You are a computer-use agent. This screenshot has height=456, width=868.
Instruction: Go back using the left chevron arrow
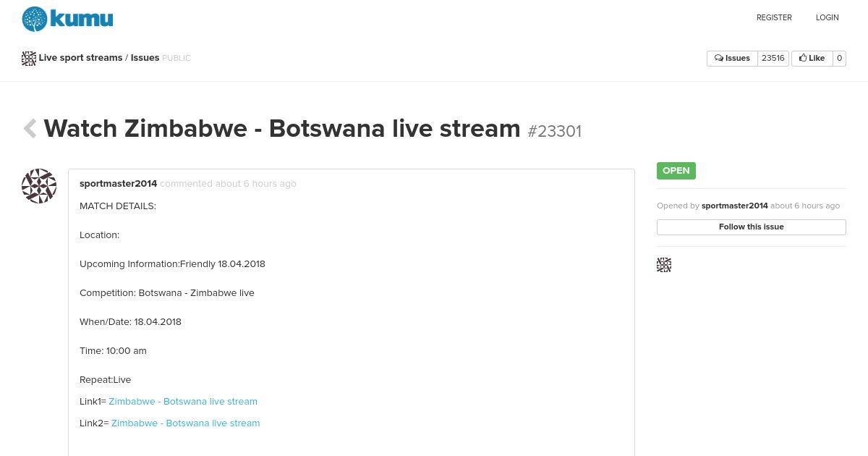30,129
